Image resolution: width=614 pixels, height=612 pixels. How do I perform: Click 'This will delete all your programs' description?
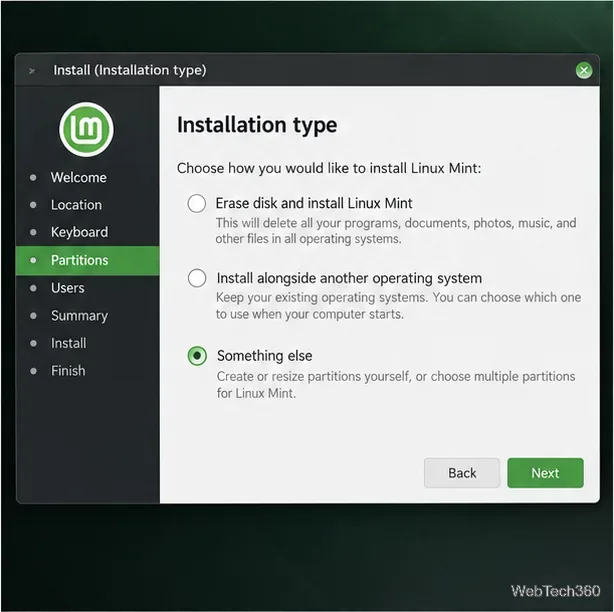[395, 231]
